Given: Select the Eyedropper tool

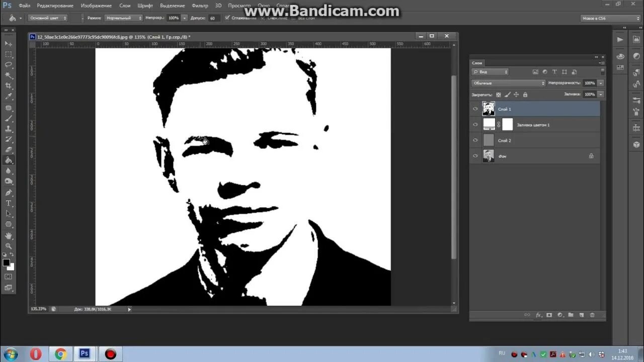Looking at the screenshot, I should (x=9, y=97).
